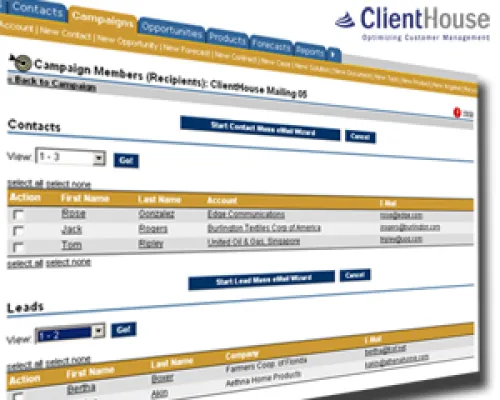Open the Contacts View dropdown
This screenshot has height=400, width=500.
[70, 157]
